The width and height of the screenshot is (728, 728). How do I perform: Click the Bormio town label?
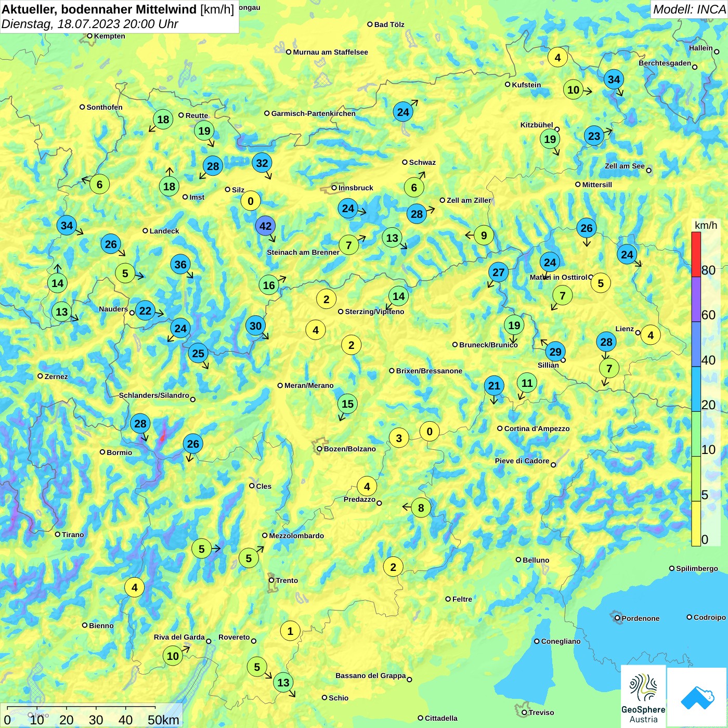tap(119, 452)
